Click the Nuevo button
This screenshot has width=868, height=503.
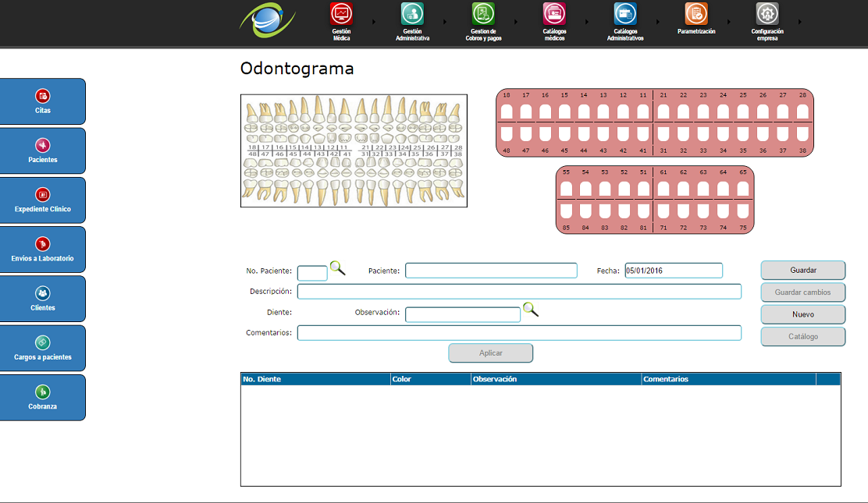click(803, 314)
